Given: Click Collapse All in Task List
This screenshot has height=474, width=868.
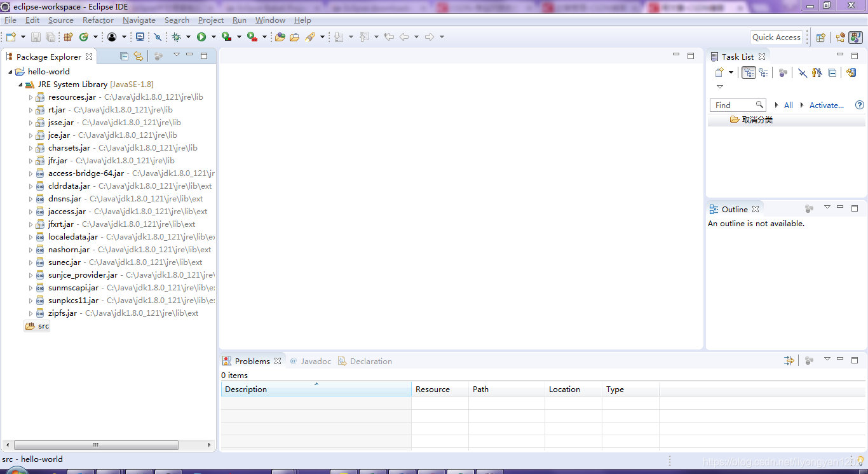Looking at the screenshot, I should tap(832, 72).
